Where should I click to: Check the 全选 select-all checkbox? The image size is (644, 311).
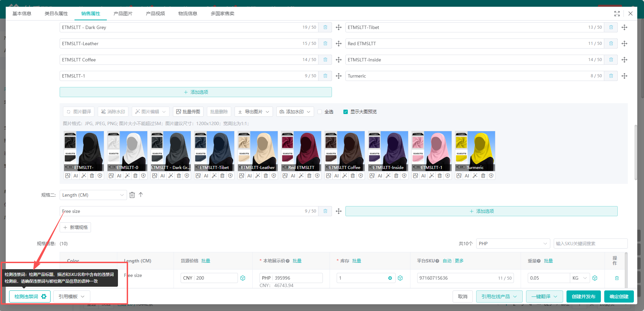point(320,112)
